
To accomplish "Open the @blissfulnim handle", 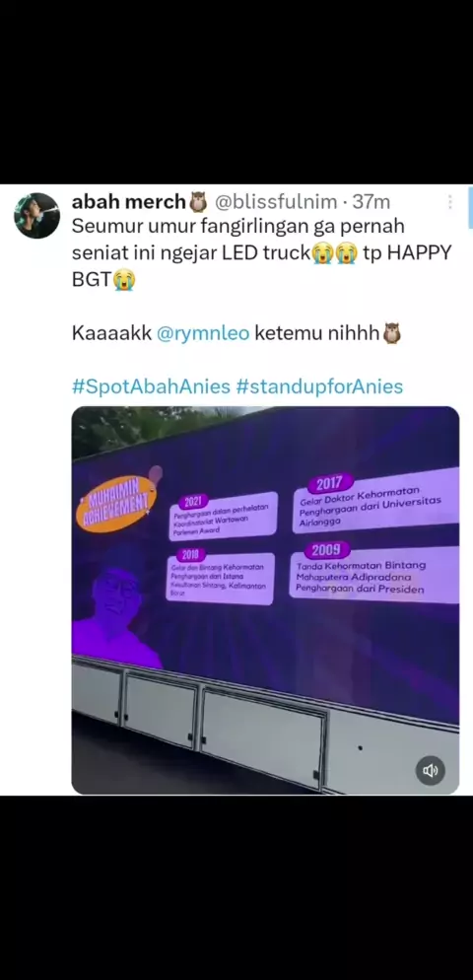I will 276,202.
